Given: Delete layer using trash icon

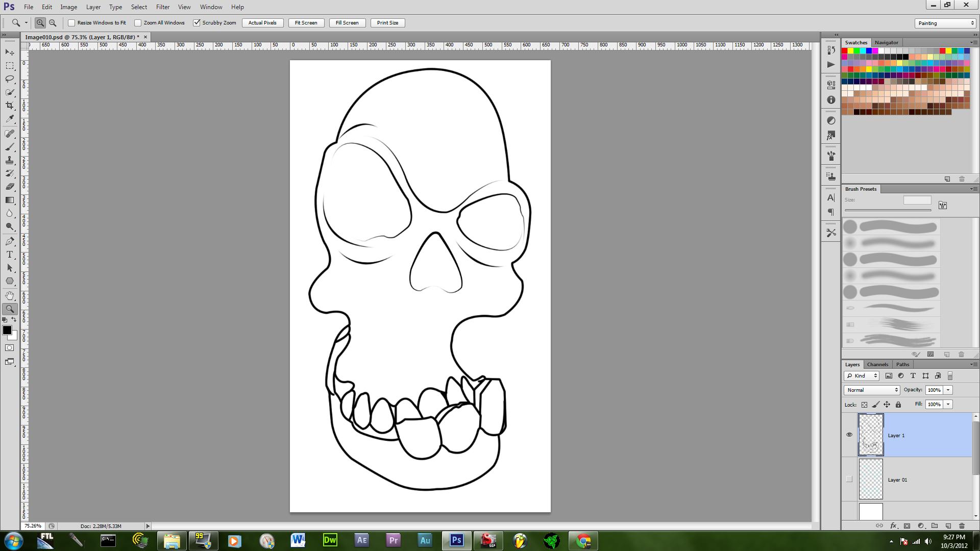Looking at the screenshot, I should (962, 525).
